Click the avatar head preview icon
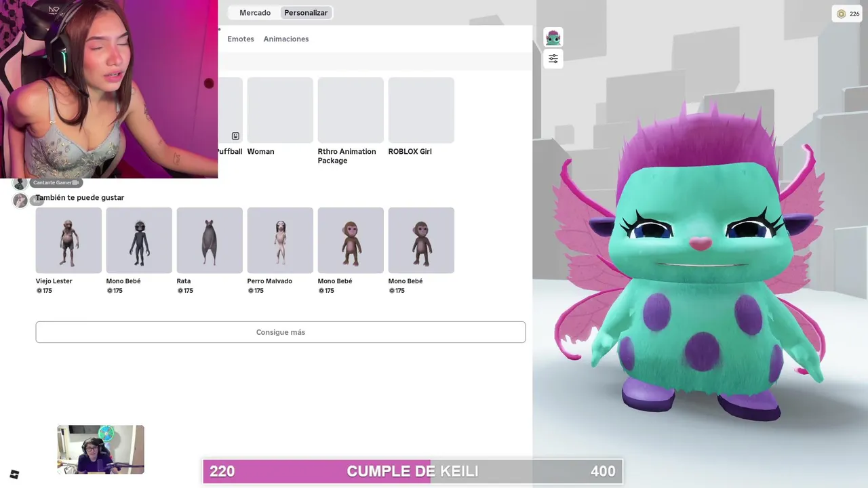The image size is (868, 488). (x=553, y=37)
